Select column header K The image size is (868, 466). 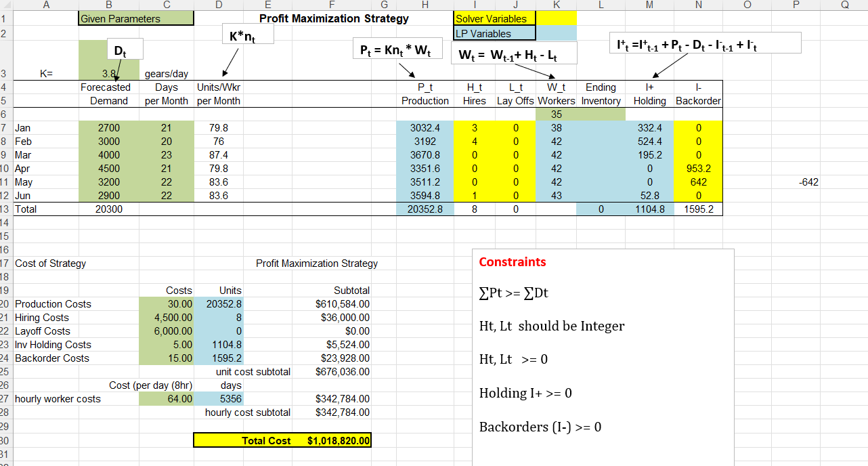(x=556, y=5)
